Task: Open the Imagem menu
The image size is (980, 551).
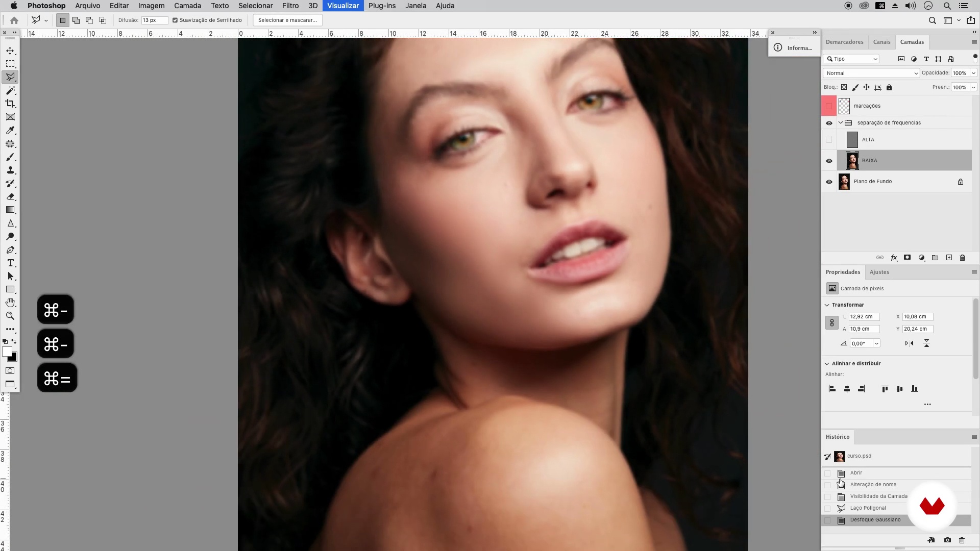Action: click(x=151, y=6)
